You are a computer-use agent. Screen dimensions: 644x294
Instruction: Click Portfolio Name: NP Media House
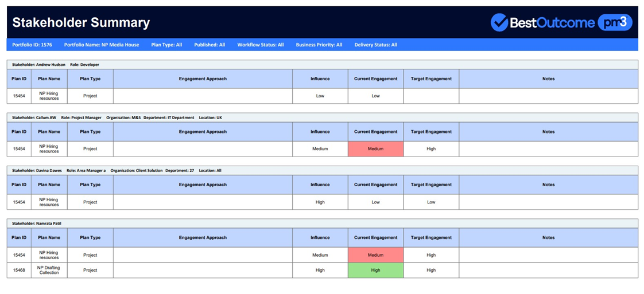(x=102, y=45)
